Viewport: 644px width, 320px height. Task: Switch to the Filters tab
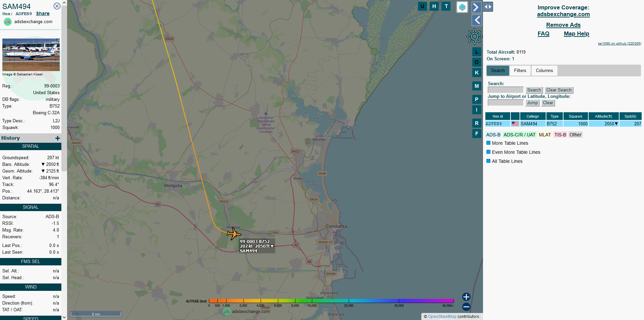(520, 70)
